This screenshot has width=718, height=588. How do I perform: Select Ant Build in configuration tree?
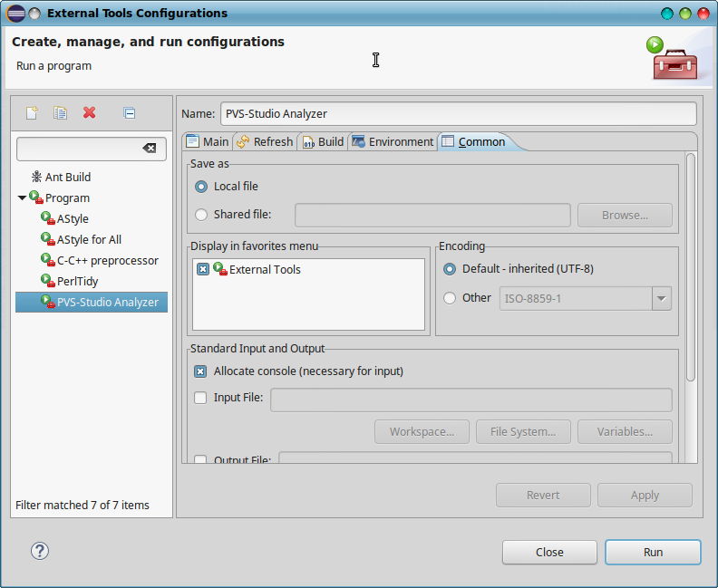(67, 177)
